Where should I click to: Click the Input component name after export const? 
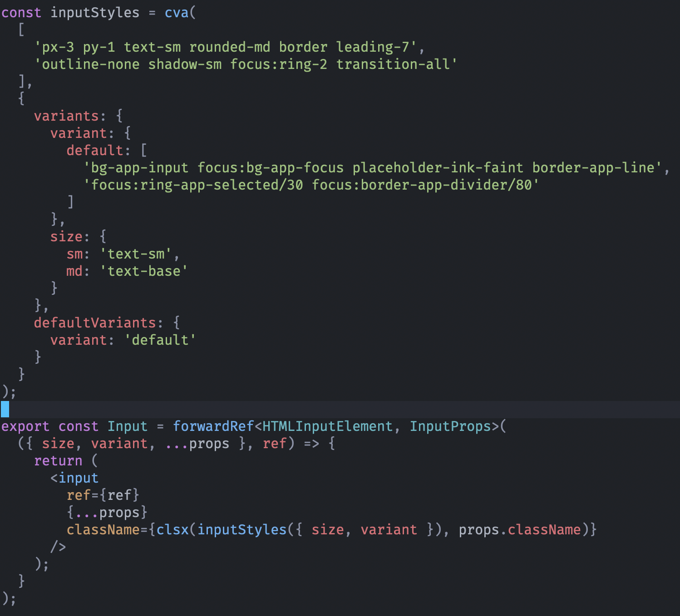tap(128, 426)
